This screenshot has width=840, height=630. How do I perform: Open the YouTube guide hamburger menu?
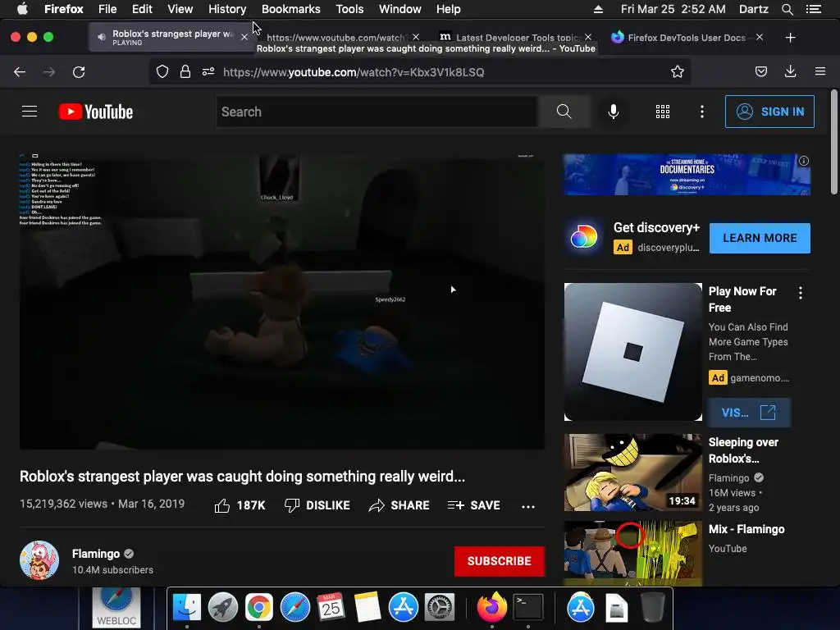click(30, 112)
